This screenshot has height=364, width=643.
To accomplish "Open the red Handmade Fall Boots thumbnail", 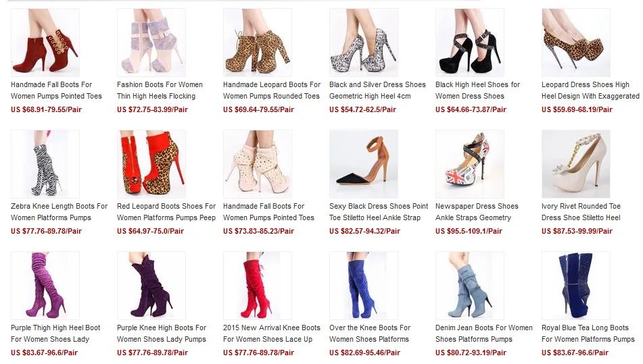I will (x=45, y=43).
